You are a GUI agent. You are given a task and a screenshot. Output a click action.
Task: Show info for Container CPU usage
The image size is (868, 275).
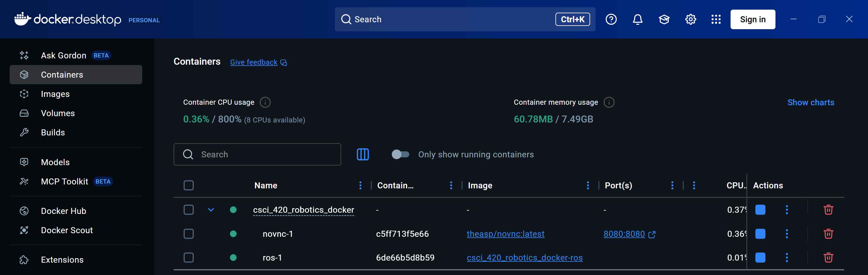click(x=265, y=102)
